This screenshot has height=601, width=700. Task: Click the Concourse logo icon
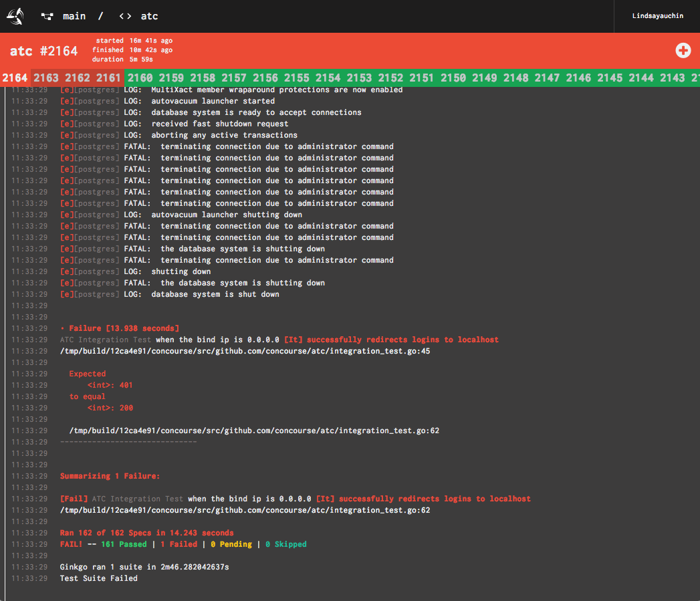click(15, 16)
